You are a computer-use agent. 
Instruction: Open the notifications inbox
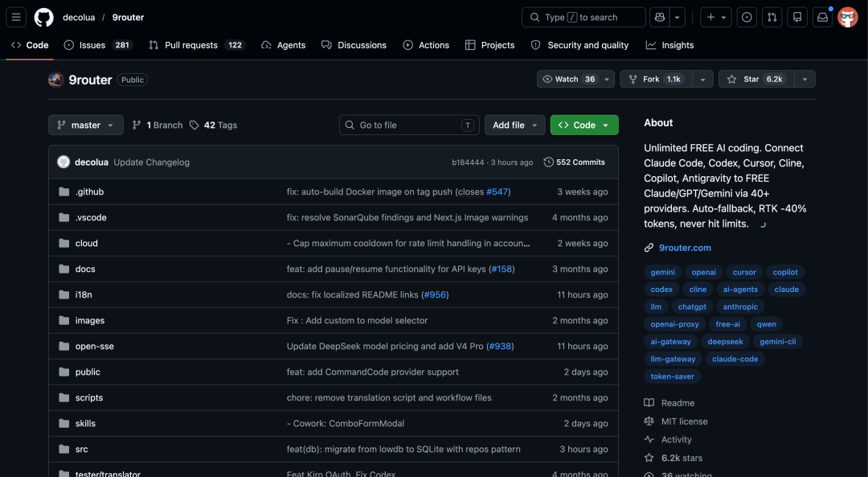pyautogui.click(x=823, y=17)
